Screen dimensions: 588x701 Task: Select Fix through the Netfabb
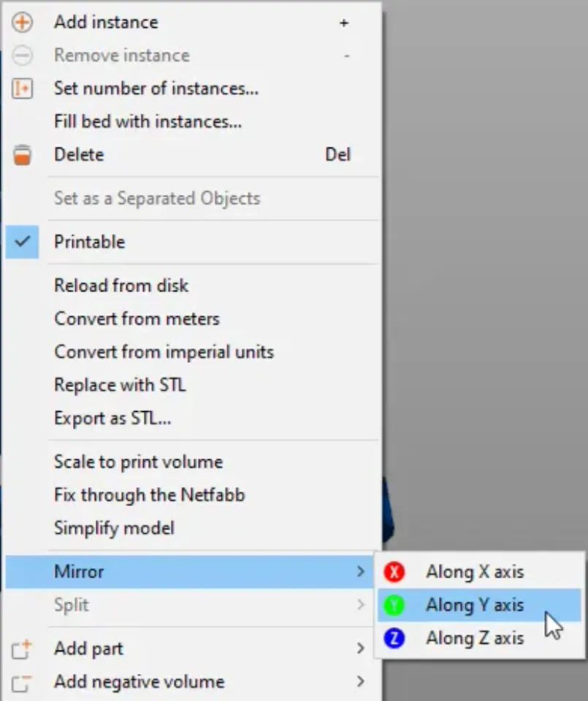click(149, 495)
